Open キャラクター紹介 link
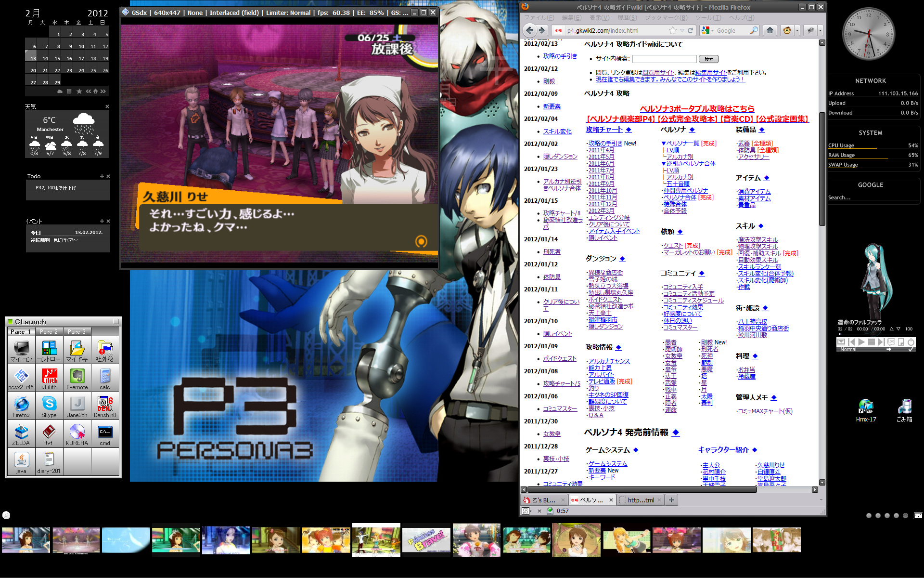This screenshot has height=578, width=924. (723, 450)
